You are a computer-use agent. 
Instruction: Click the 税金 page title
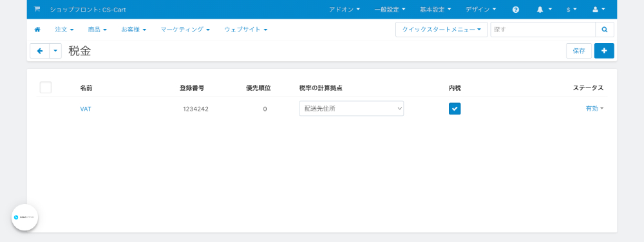[x=80, y=51]
